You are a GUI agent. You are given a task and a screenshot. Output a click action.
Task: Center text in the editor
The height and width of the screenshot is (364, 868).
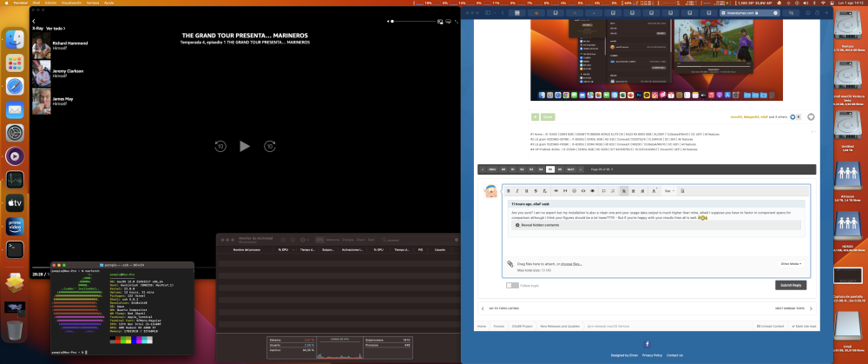click(634, 190)
